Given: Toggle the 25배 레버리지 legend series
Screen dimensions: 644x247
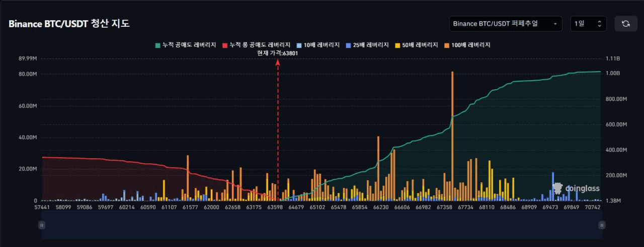Looking at the screenshot, I should point(367,45).
